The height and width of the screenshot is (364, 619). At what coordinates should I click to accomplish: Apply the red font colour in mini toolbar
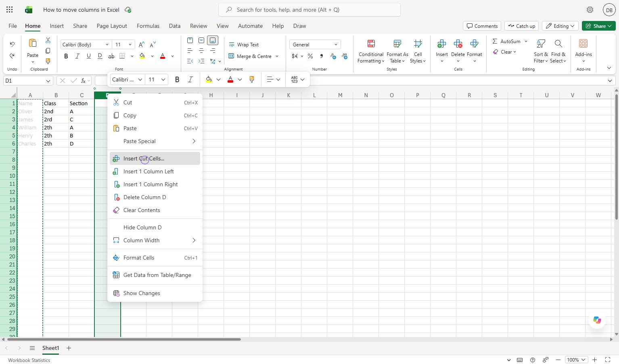(230, 79)
